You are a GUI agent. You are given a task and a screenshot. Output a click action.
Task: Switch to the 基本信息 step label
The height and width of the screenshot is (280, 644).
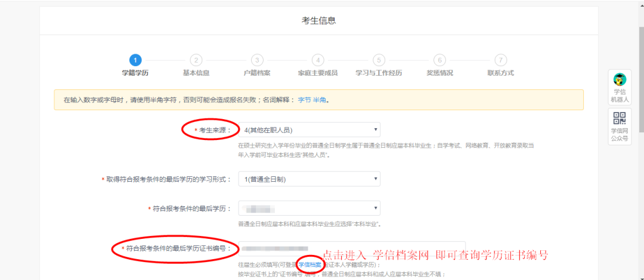coord(196,73)
